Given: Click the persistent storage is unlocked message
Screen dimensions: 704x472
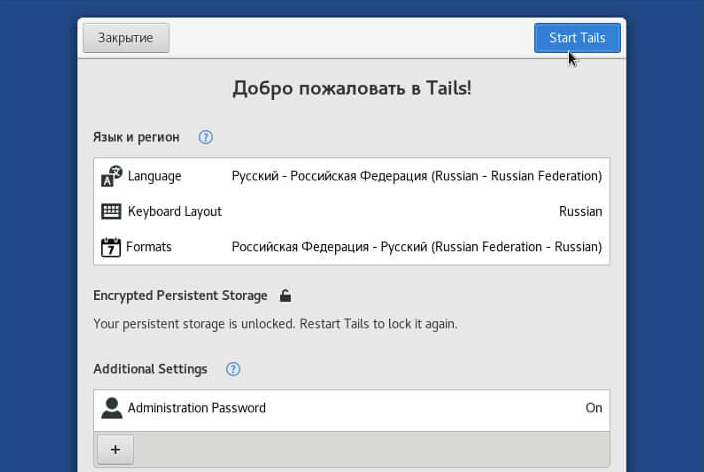Looking at the screenshot, I should [275, 324].
